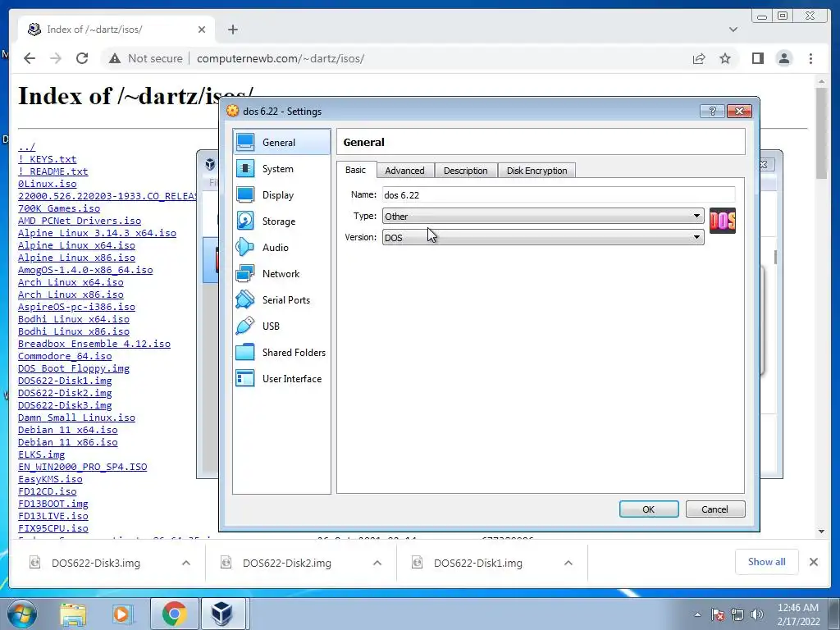Open the DOS_Boot_Floppy.img link

point(73,368)
